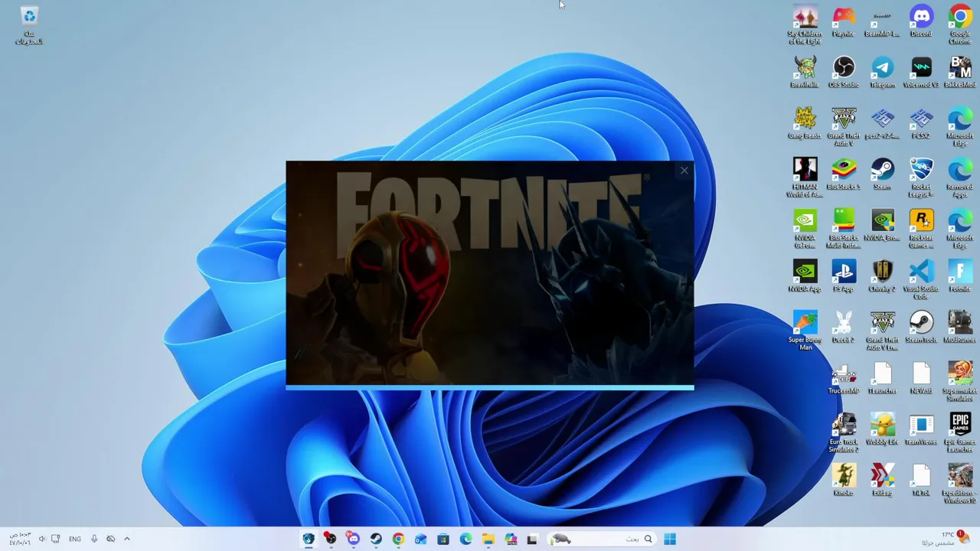This screenshot has width=980, height=551.
Task: Open the taskbar clock and date
Action: pos(20,539)
